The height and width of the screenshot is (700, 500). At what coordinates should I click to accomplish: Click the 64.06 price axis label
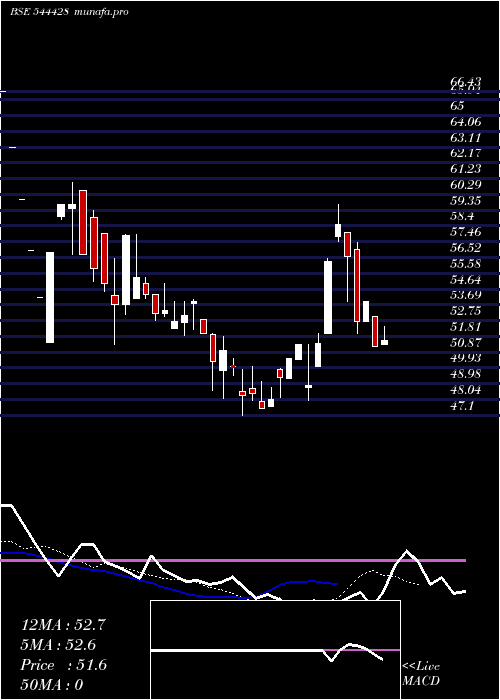pyautogui.click(x=466, y=121)
